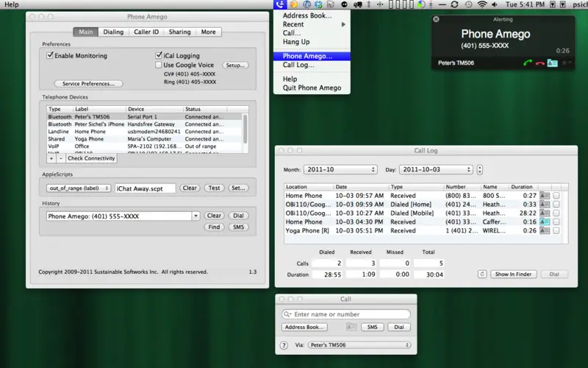Screen dimensions: 588x368
Task: Open contact card icon in Alerting popup
Action: [x=552, y=63]
